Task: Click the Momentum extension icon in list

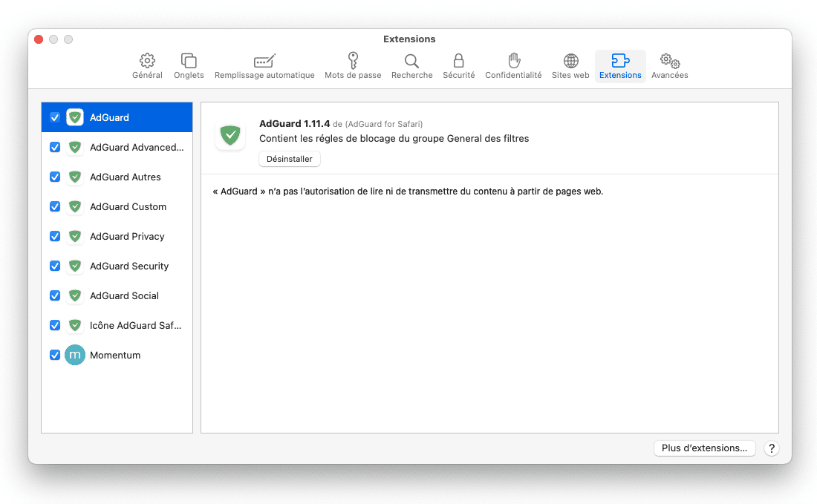Action: (x=75, y=355)
